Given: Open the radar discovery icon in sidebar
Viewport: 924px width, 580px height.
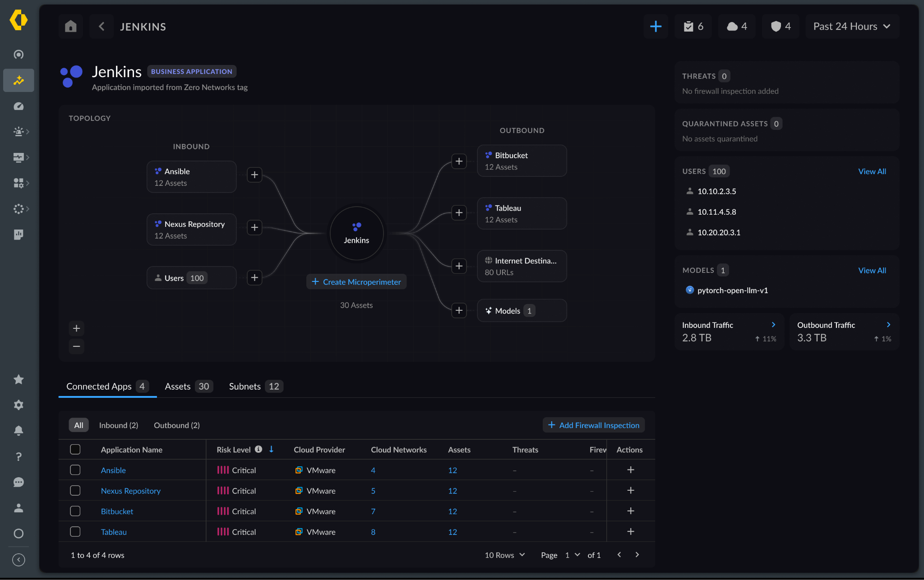Looking at the screenshot, I should [18, 55].
